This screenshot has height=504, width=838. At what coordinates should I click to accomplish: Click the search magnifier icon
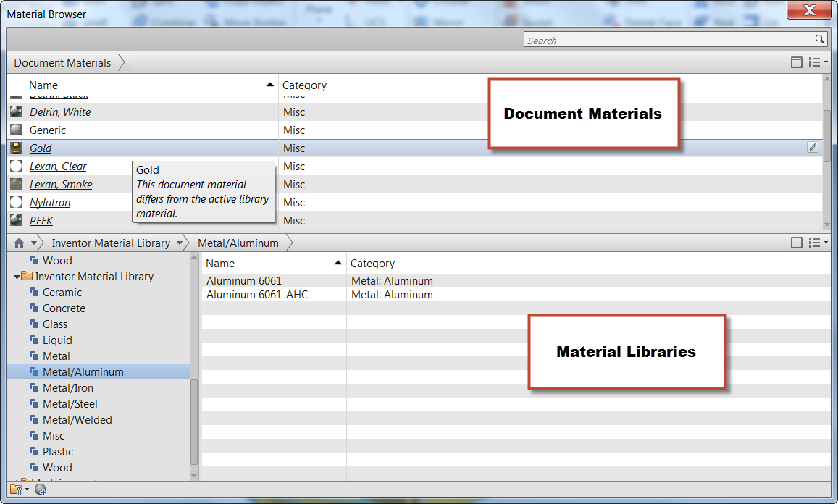point(819,40)
